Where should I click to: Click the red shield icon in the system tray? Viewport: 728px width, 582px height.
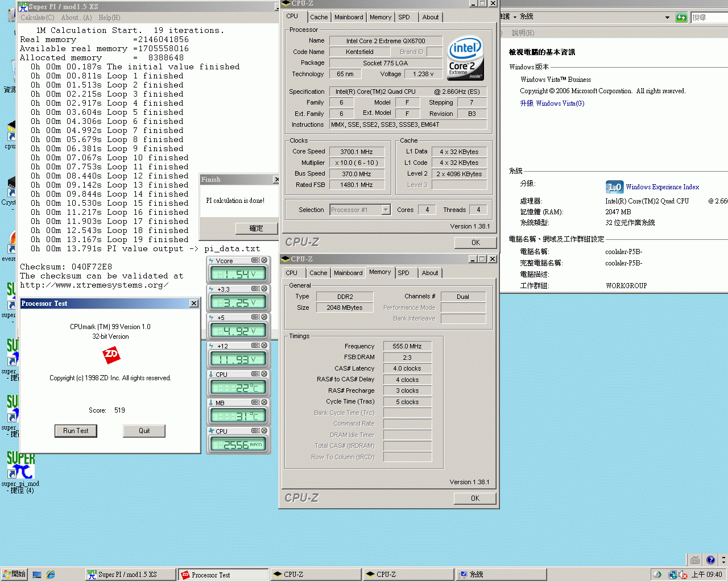click(x=682, y=575)
